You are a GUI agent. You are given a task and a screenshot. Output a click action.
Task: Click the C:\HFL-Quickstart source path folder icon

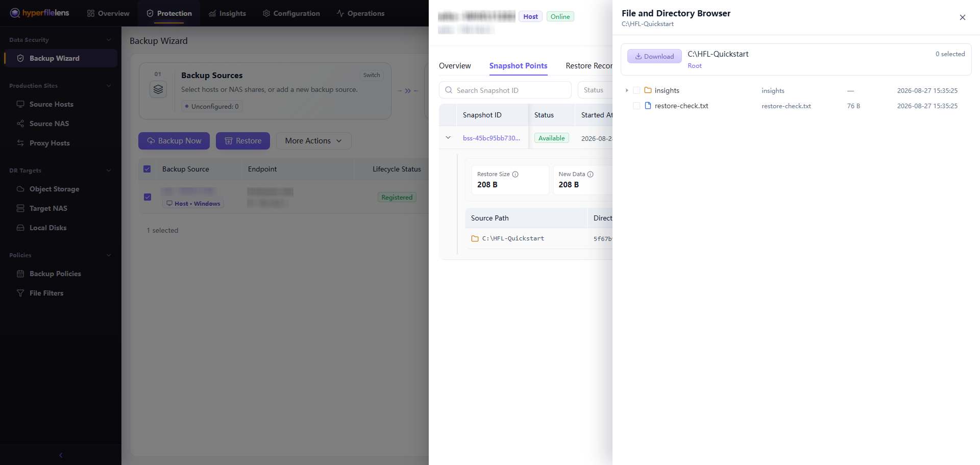point(475,238)
